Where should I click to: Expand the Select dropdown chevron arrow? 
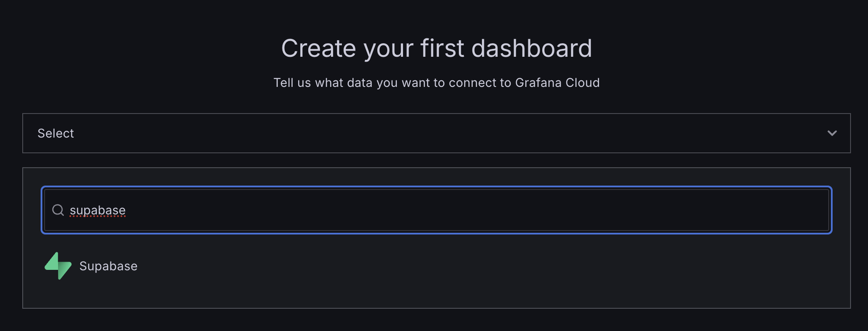point(832,133)
